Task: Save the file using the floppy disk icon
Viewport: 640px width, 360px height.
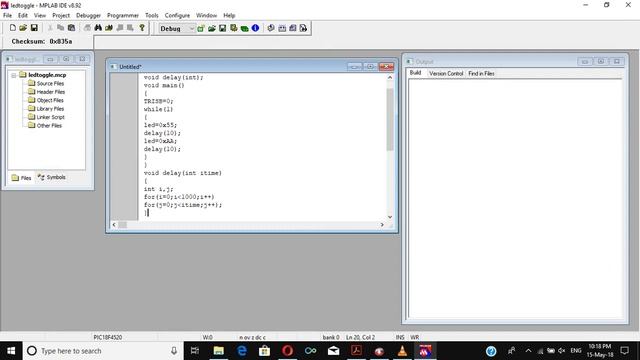Action: [34, 28]
